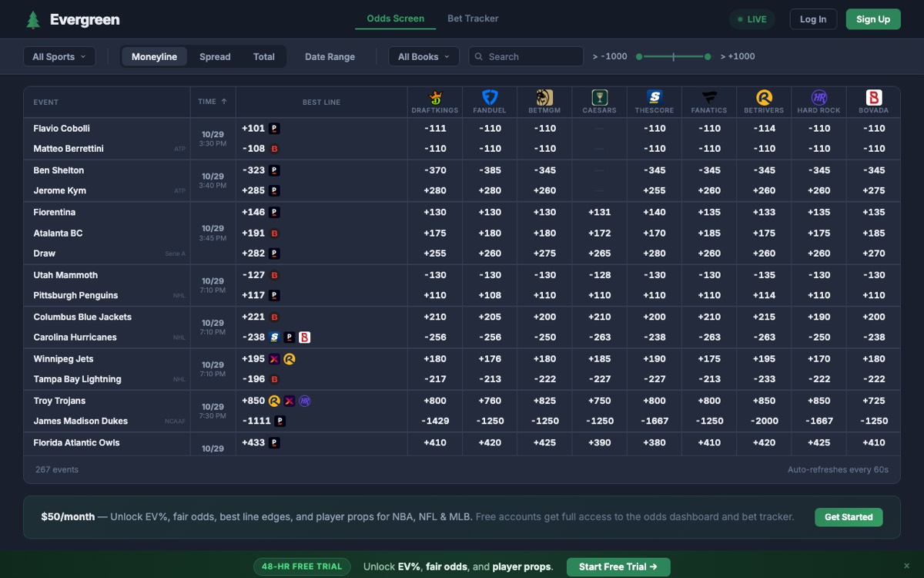
Task: Click the Evergreen tree logo icon
Action: click(33, 20)
